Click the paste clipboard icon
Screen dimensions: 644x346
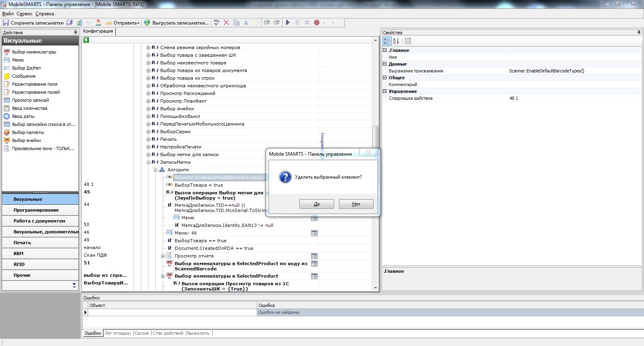[x=256, y=23]
